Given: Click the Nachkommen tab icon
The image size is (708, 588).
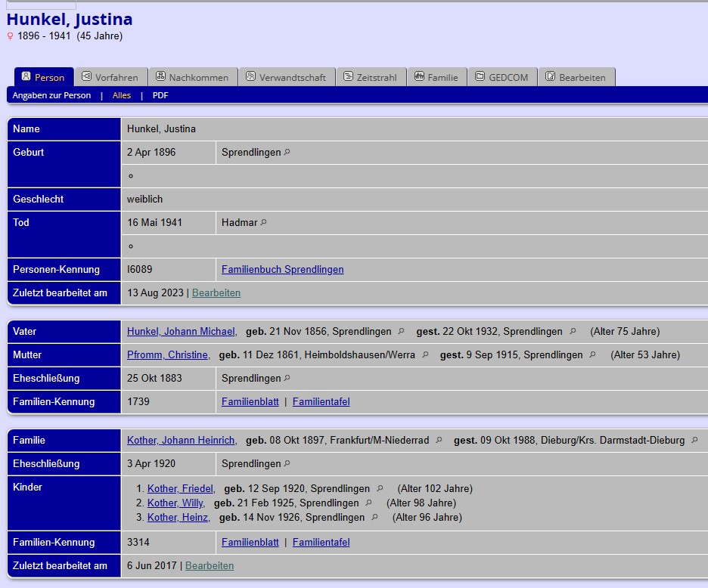Looking at the screenshot, I should coord(160,76).
